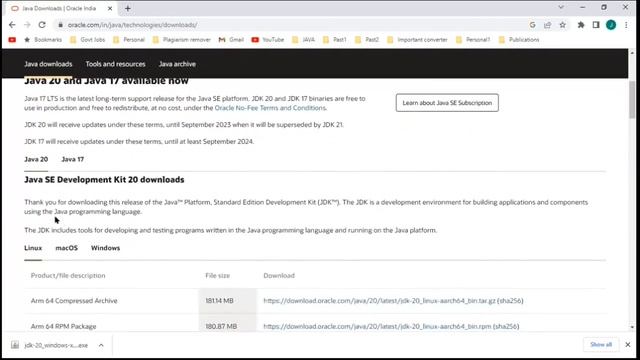Select Java downloads nav item
Viewport: 640px width, 360px height.
[x=48, y=64]
